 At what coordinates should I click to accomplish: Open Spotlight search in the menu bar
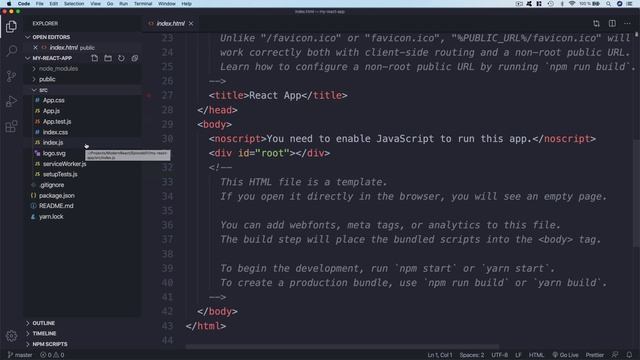pos(608,4)
